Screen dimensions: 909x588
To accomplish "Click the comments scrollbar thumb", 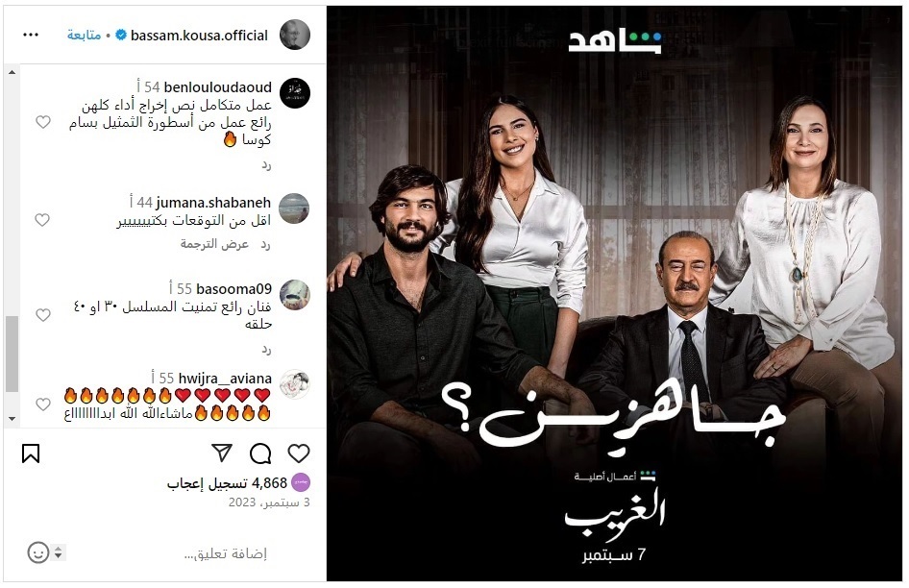I will point(12,354).
